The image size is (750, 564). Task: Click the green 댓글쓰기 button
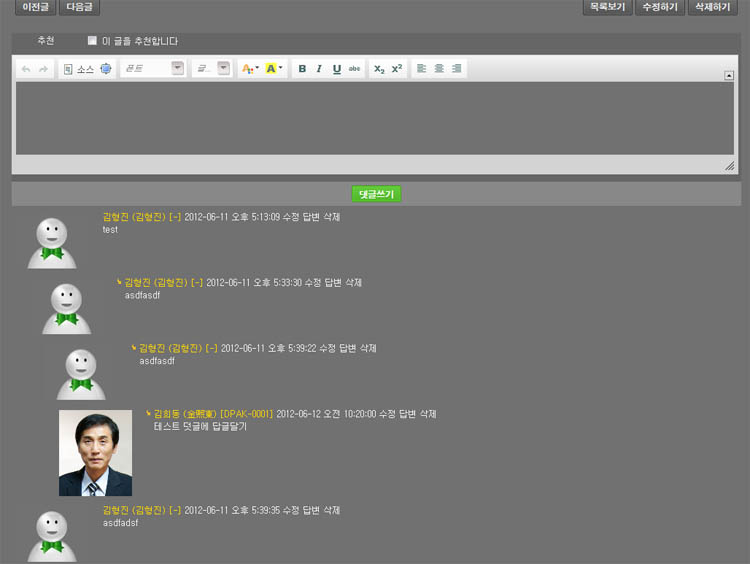[376, 194]
